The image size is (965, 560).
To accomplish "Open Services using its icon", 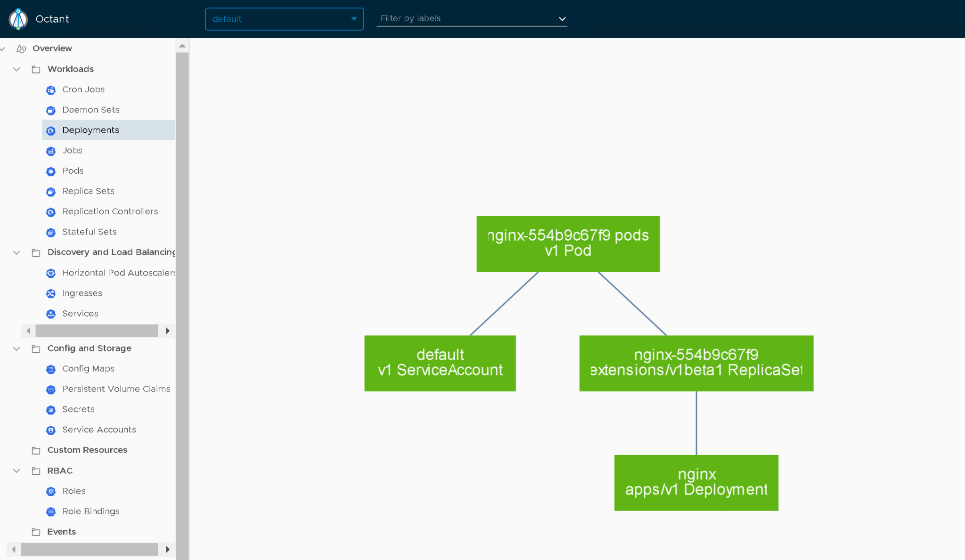I will pyautogui.click(x=50, y=313).
